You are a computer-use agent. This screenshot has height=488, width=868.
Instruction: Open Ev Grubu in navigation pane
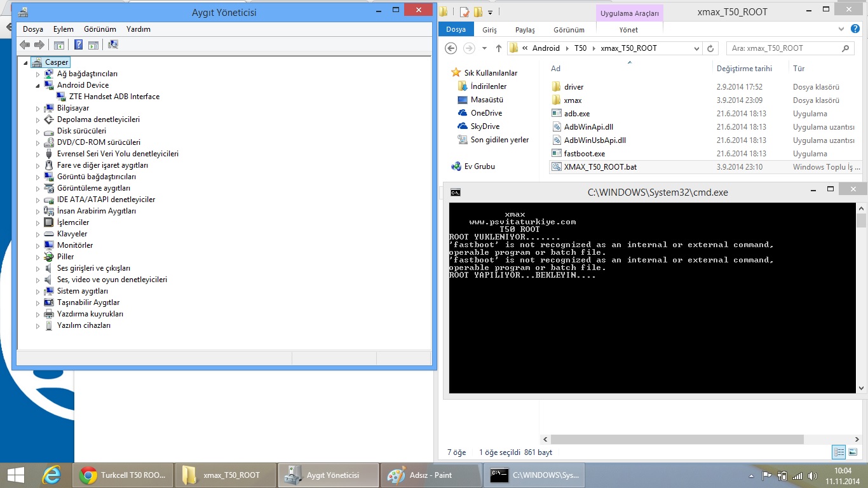pyautogui.click(x=479, y=166)
